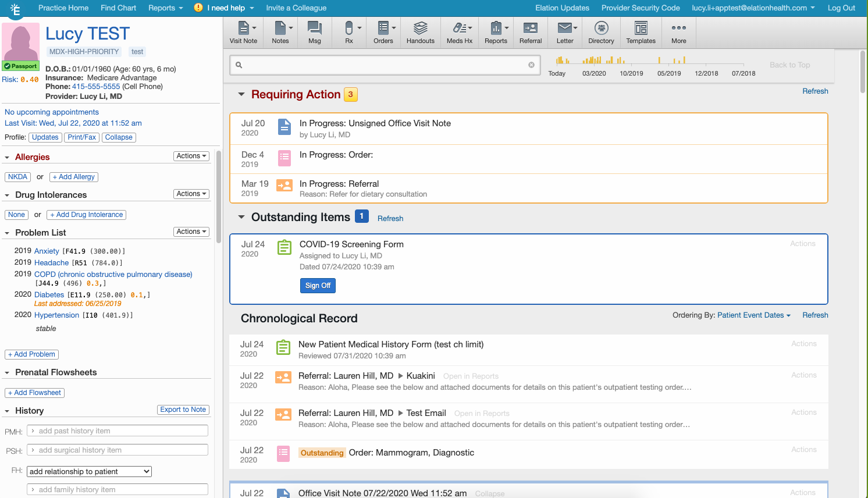Viewport: 868px width, 498px height.
Task: Open the Letter tool
Action: (x=565, y=33)
